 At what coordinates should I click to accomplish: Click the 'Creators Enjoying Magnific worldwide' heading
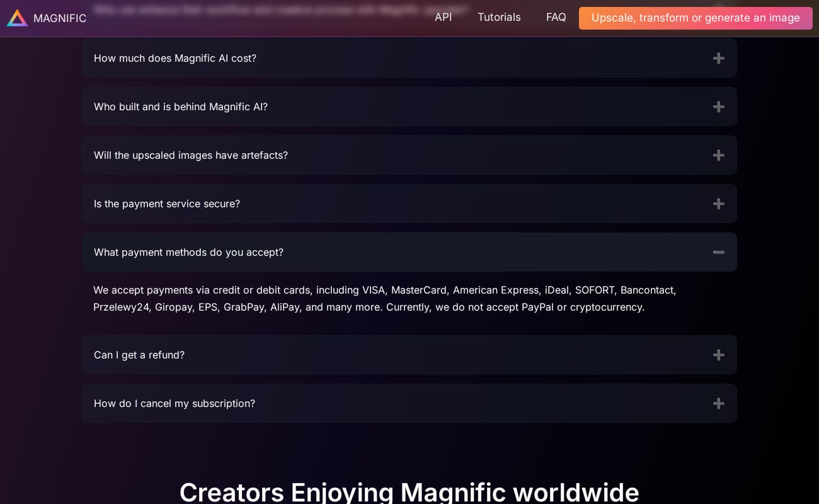point(409,492)
